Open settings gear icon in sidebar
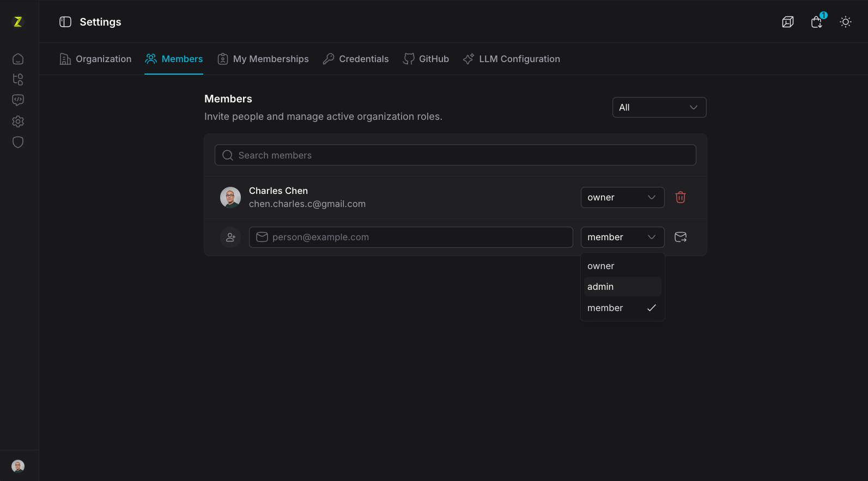Screen dimensions: 868x481 pyautogui.click(x=18, y=121)
